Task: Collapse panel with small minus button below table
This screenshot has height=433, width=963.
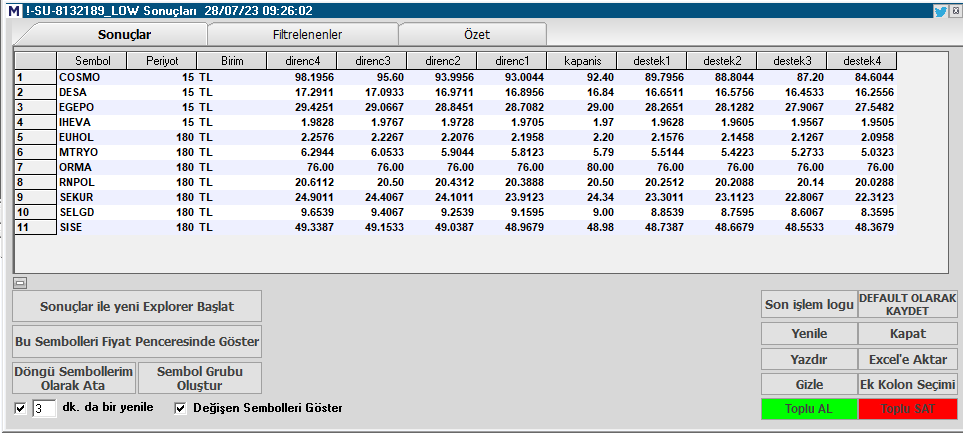Action: pos(20,283)
